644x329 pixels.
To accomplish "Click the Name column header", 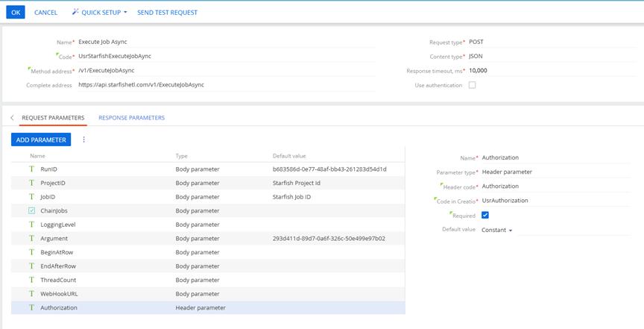I will [37, 156].
